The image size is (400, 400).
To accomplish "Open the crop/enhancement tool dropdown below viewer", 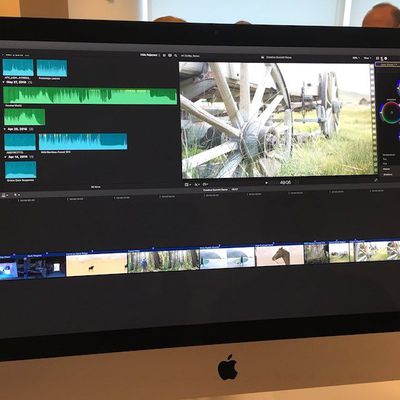I will tap(197, 184).
